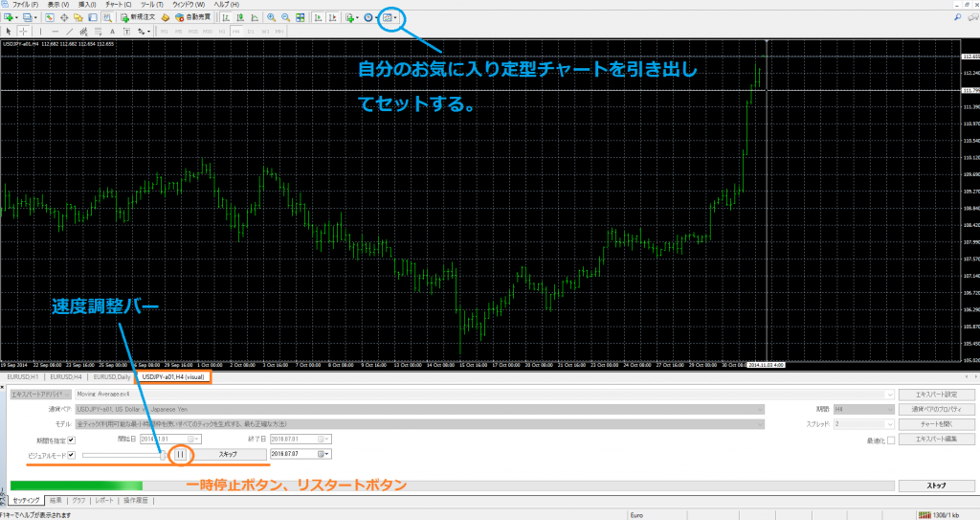Click the tile windows icon
Viewport: 980px width, 520px height.
coord(300,17)
